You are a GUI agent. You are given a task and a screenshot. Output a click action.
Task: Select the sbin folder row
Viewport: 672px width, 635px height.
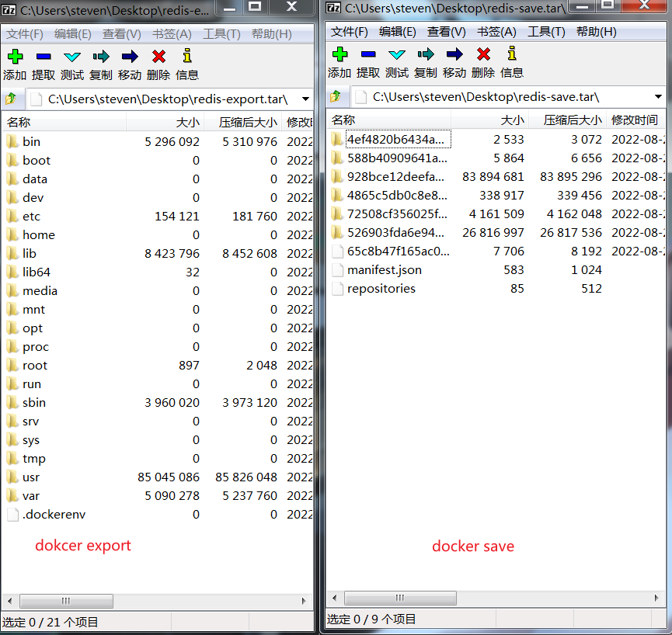158,402
